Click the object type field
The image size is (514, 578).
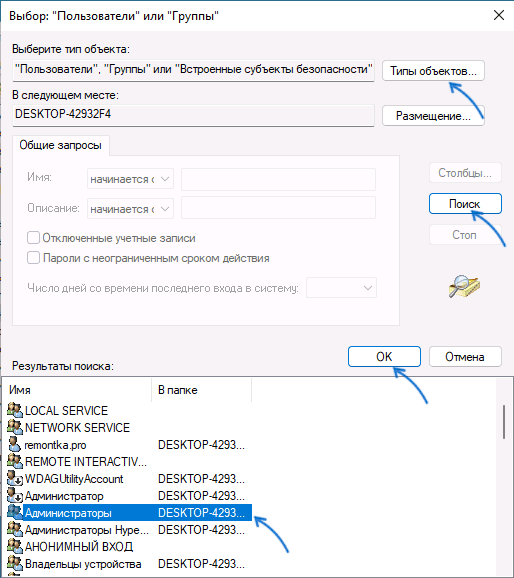(x=194, y=69)
